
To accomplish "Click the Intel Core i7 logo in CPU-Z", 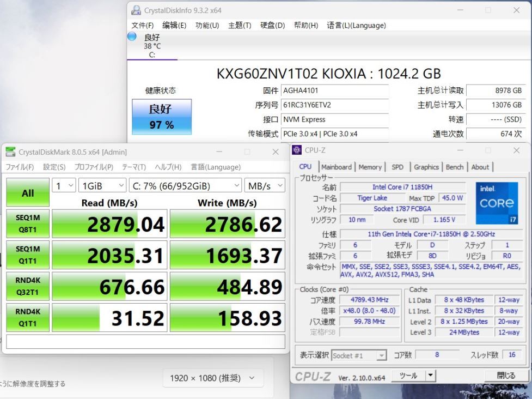I will pyautogui.click(x=497, y=203).
